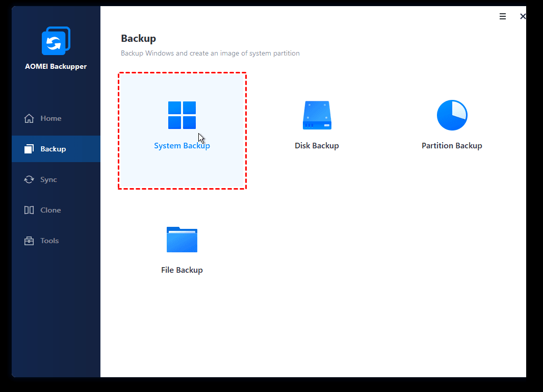Screen dimensions: 543x392
Task: Click the Backup stacked-pages sidebar icon
Action: [29, 149]
